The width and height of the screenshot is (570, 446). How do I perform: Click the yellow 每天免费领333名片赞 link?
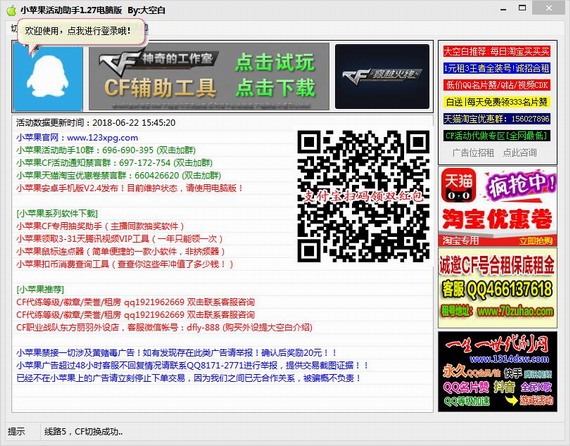(x=497, y=102)
